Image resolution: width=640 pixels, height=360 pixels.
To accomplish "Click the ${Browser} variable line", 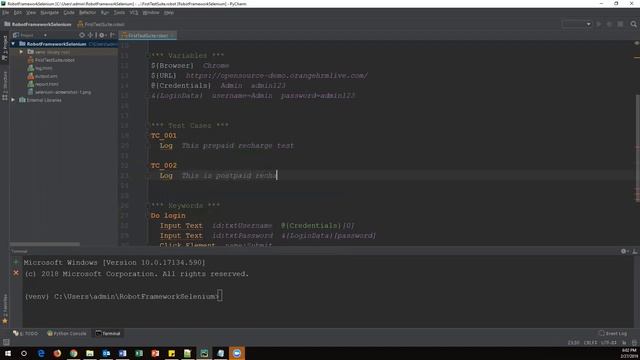I will 190,65.
